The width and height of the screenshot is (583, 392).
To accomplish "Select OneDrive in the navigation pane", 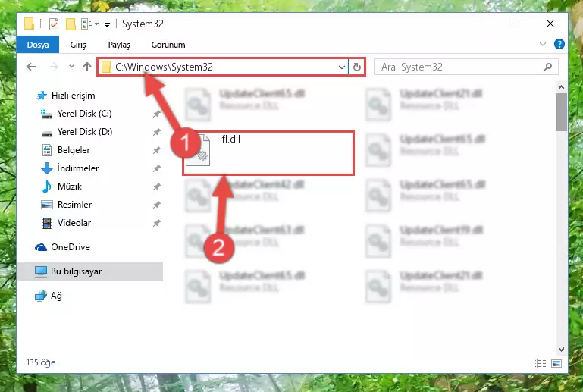I will 71,247.
